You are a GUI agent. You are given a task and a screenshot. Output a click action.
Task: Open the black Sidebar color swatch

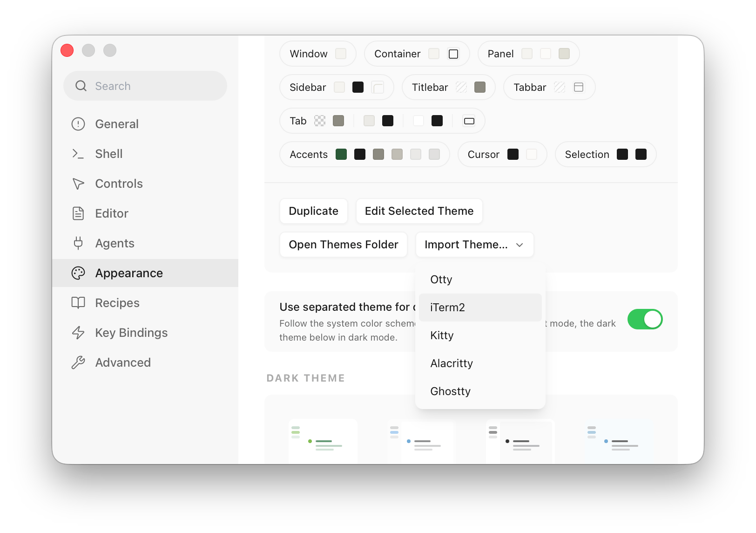[358, 88]
